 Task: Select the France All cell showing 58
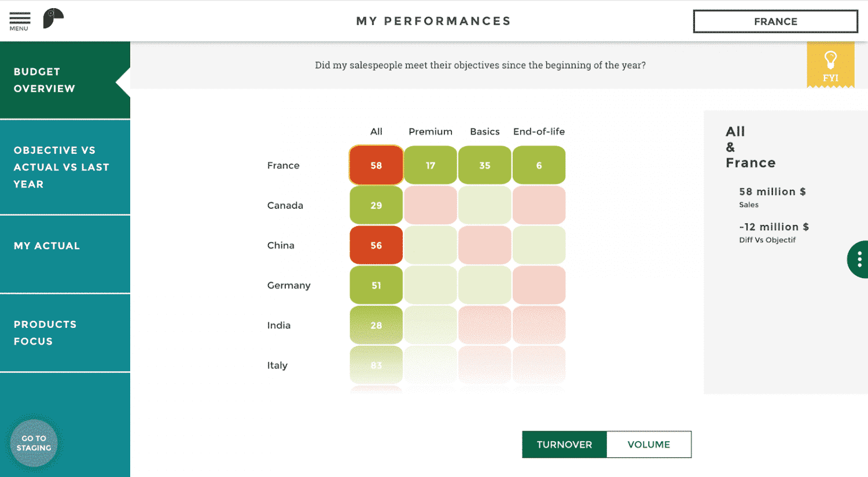376,165
